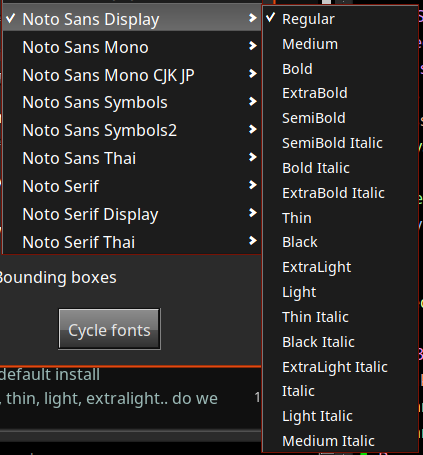Expand arrow beside Noto Sans Symbols2

point(253,129)
